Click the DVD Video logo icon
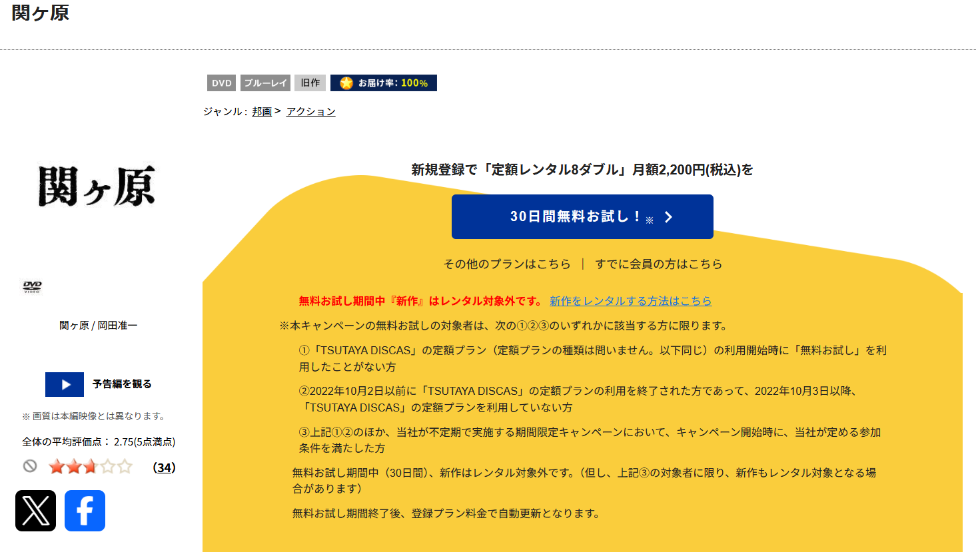The height and width of the screenshot is (560, 976). [x=32, y=287]
